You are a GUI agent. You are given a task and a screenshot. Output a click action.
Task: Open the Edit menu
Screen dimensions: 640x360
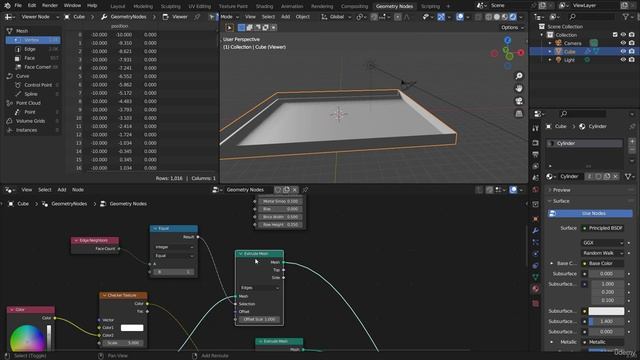pyautogui.click(x=32, y=6)
